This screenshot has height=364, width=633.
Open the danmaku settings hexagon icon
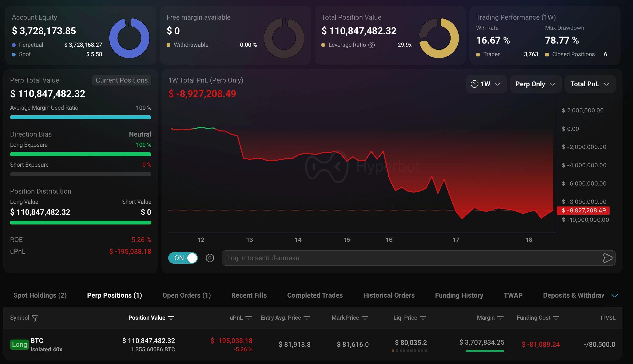[x=210, y=258]
